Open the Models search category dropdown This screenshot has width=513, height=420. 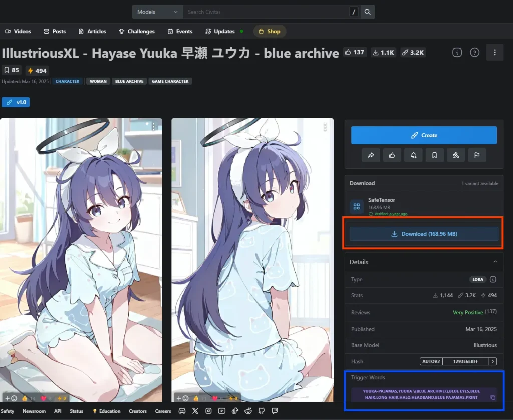point(157,12)
